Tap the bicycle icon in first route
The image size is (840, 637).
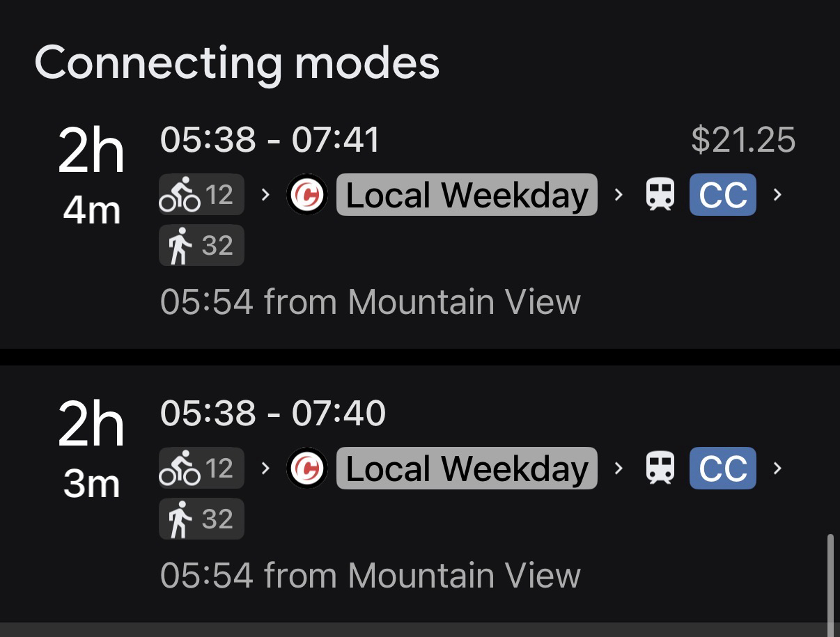click(180, 195)
